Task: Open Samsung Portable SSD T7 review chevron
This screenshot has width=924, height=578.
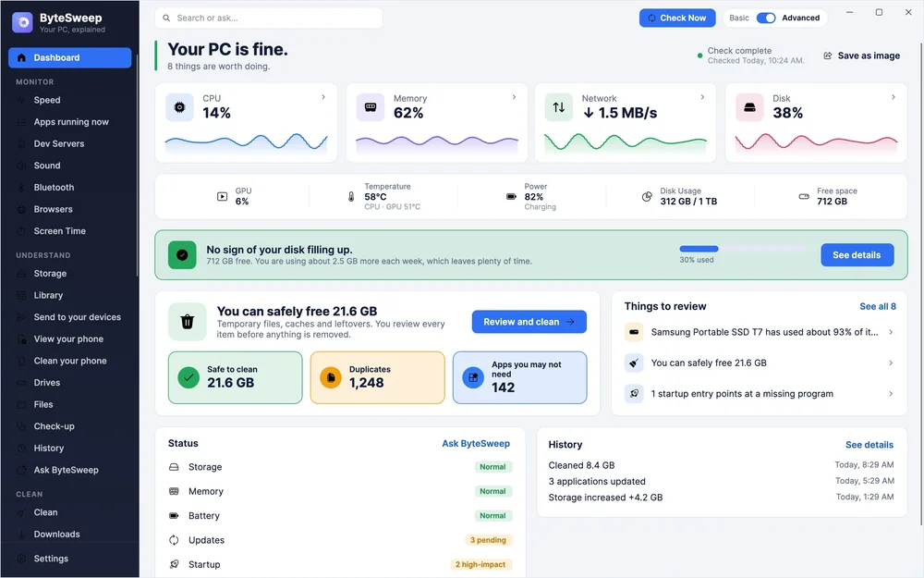Action: point(891,332)
